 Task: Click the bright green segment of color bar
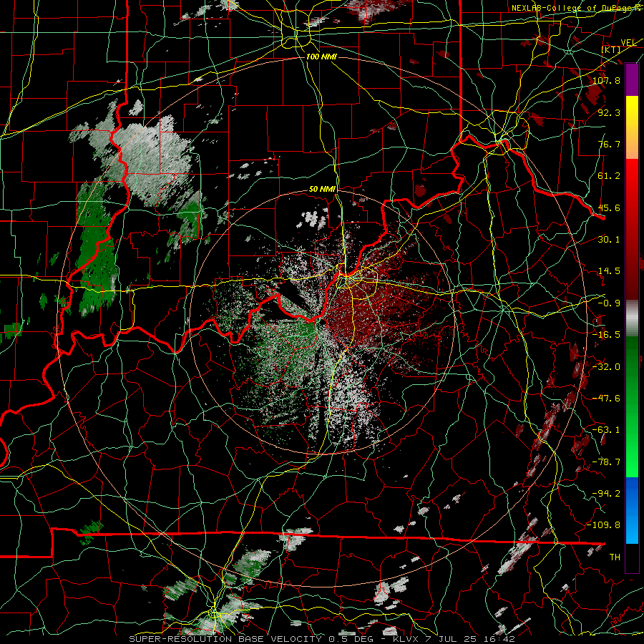[632, 406]
